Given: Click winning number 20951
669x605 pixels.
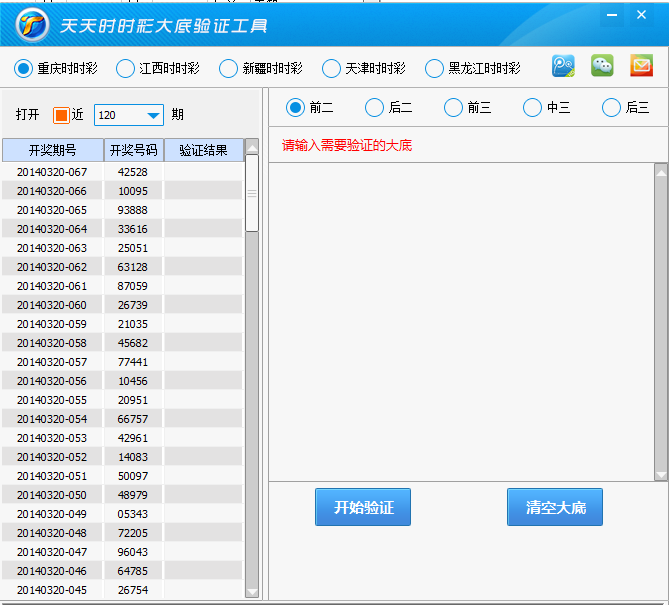Looking at the screenshot, I should [133, 400].
